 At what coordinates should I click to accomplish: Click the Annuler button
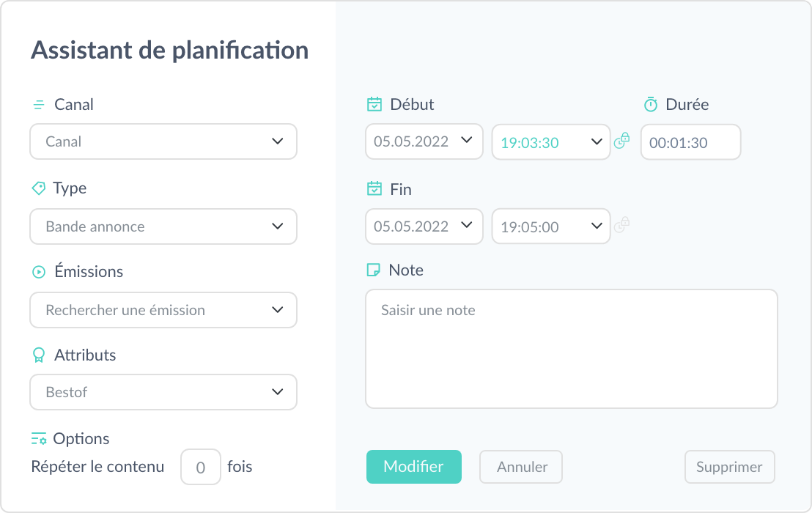(521, 467)
